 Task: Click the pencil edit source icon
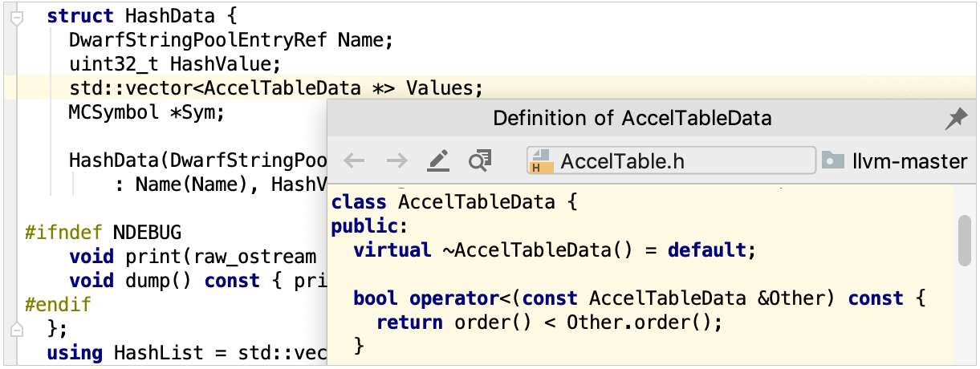tap(438, 161)
